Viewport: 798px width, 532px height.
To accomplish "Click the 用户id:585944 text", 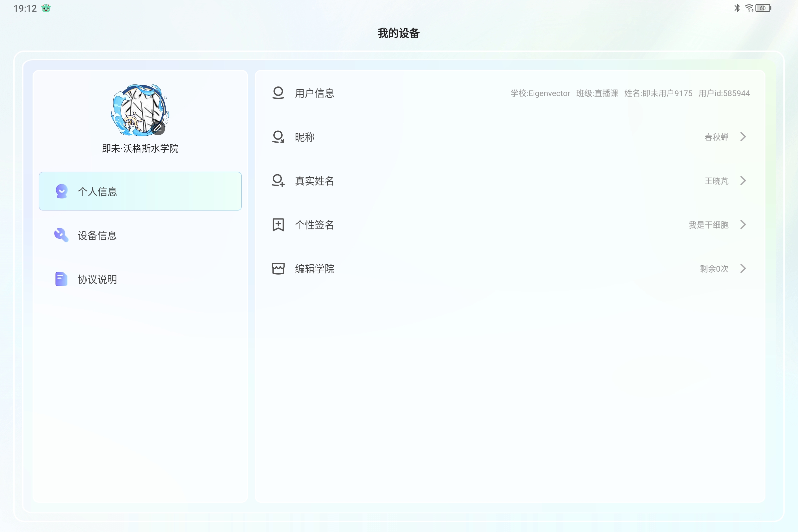I will click(x=724, y=93).
